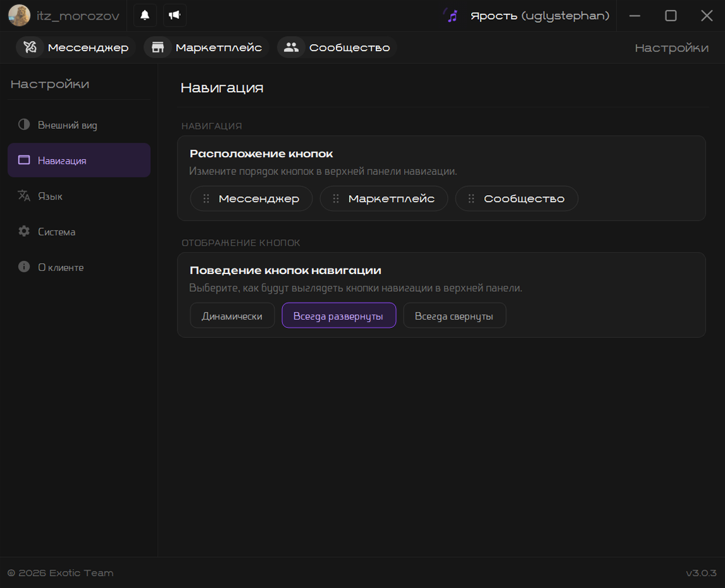Viewport: 725px width, 588px height.
Task: Click the itz_morozov profile avatar
Action: pos(19,15)
